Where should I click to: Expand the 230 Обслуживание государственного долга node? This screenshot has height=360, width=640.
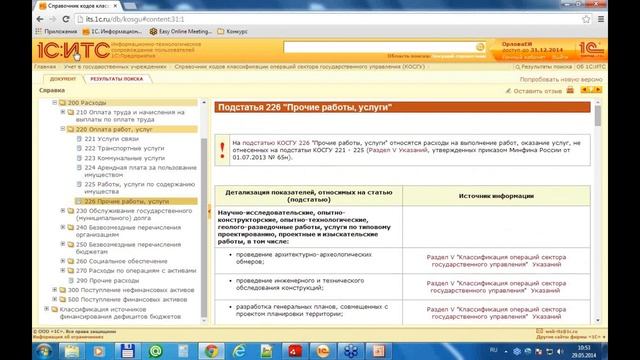click(63, 211)
